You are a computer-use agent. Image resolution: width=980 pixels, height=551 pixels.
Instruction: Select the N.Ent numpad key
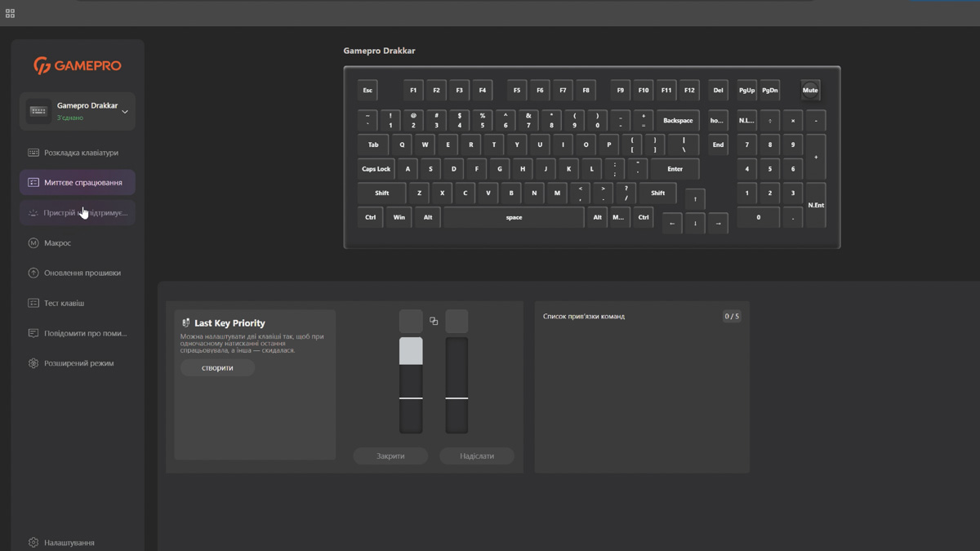point(816,206)
